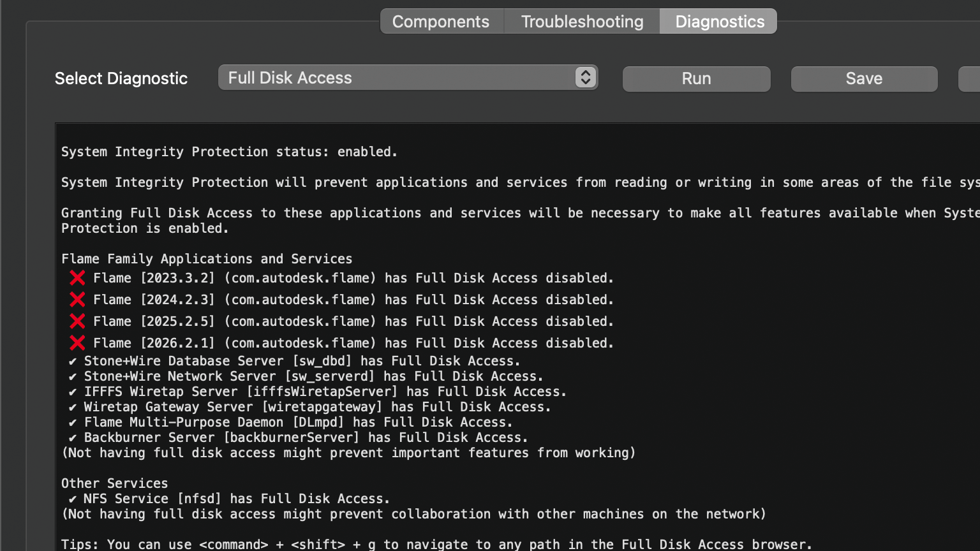980x551 pixels.
Task: Click red X beside Flame 2025.2.5
Action: (x=77, y=321)
